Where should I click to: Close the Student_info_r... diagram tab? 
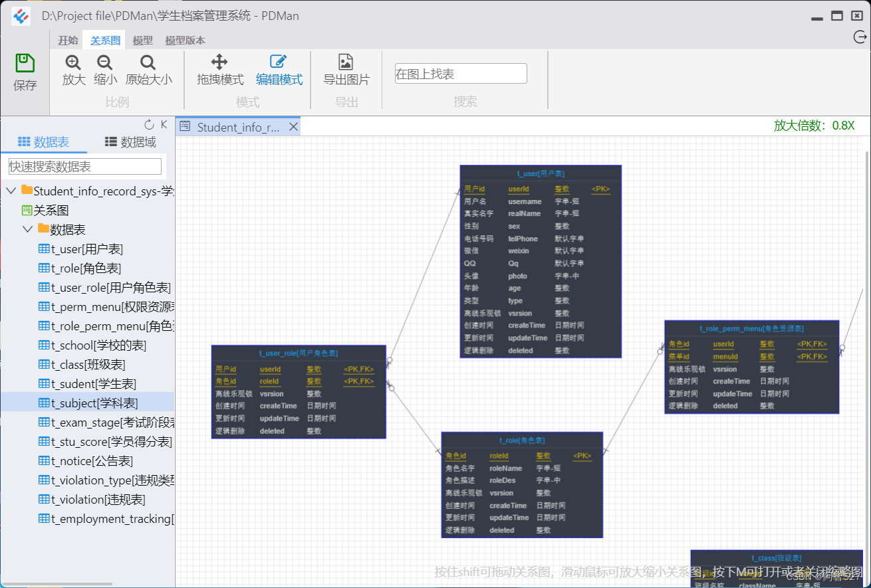click(x=293, y=127)
